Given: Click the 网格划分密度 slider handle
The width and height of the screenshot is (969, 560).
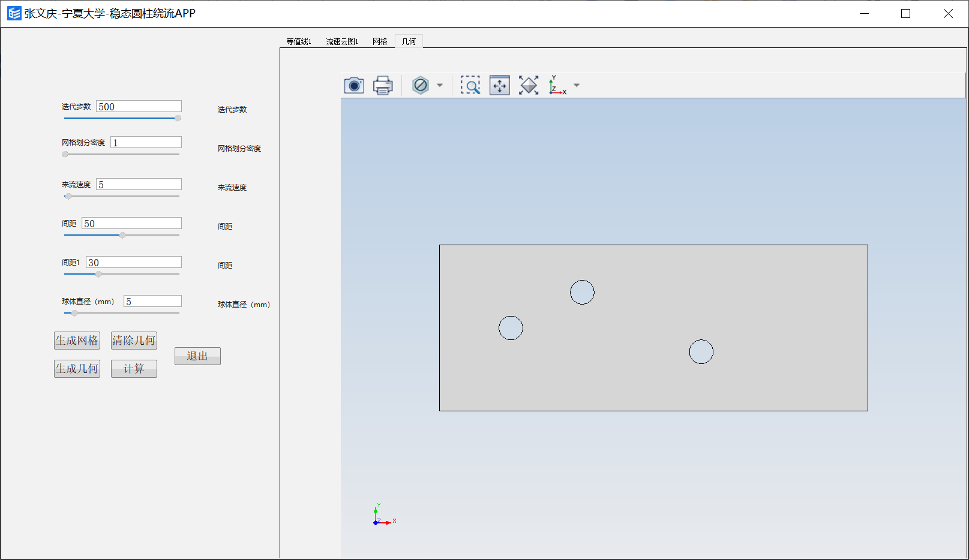Looking at the screenshot, I should click(x=65, y=154).
